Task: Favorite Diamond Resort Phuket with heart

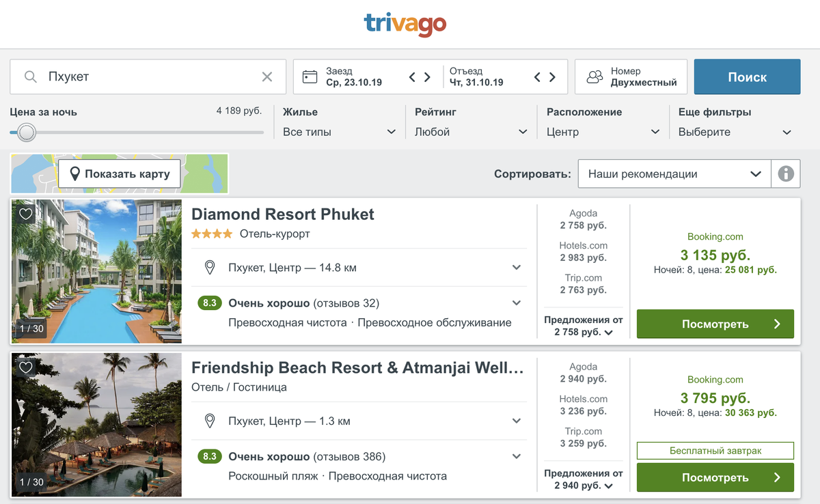Action: (26, 214)
